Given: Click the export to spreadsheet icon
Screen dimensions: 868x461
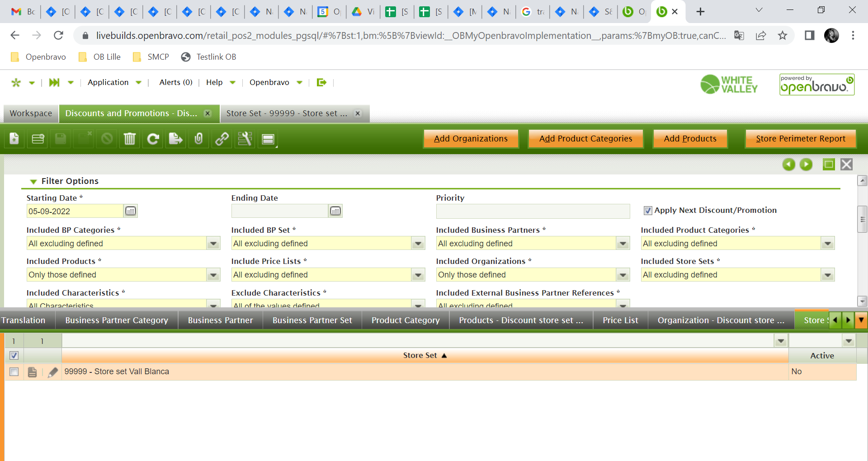Looking at the screenshot, I should tap(175, 139).
